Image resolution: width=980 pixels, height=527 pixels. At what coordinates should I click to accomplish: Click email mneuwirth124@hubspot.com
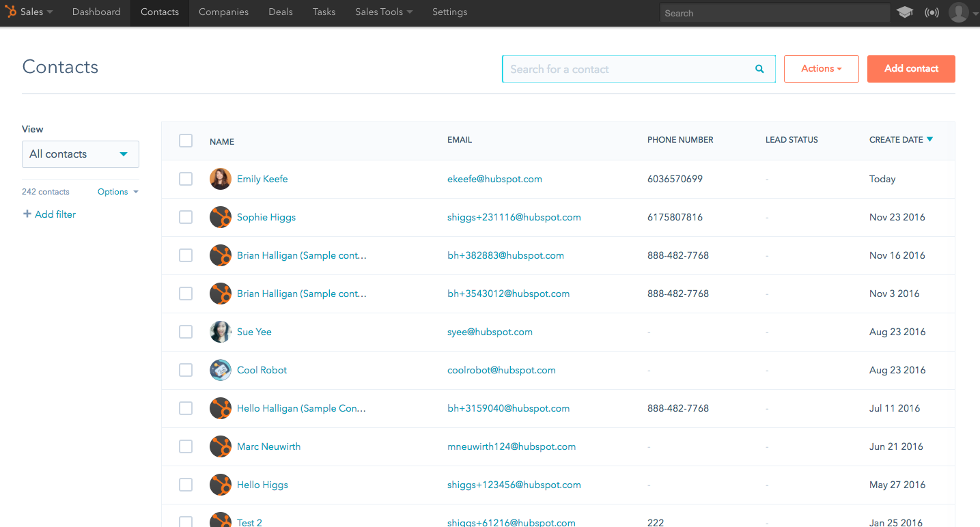coord(512,446)
